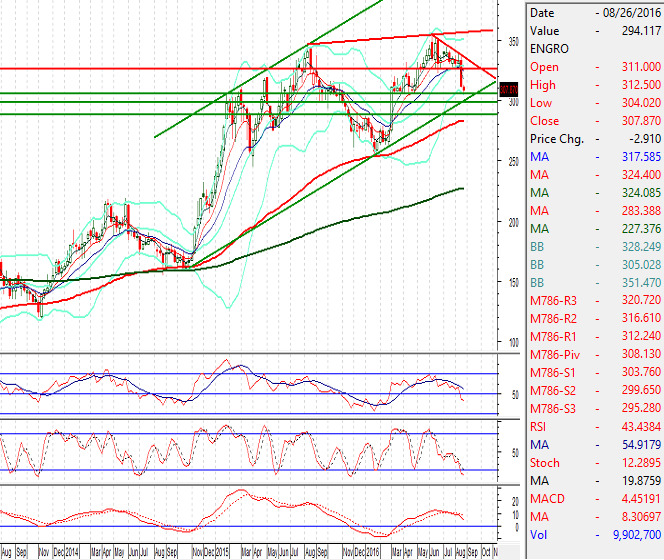
Task: Click the 2016 year label on time axis
Action: click(x=373, y=552)
